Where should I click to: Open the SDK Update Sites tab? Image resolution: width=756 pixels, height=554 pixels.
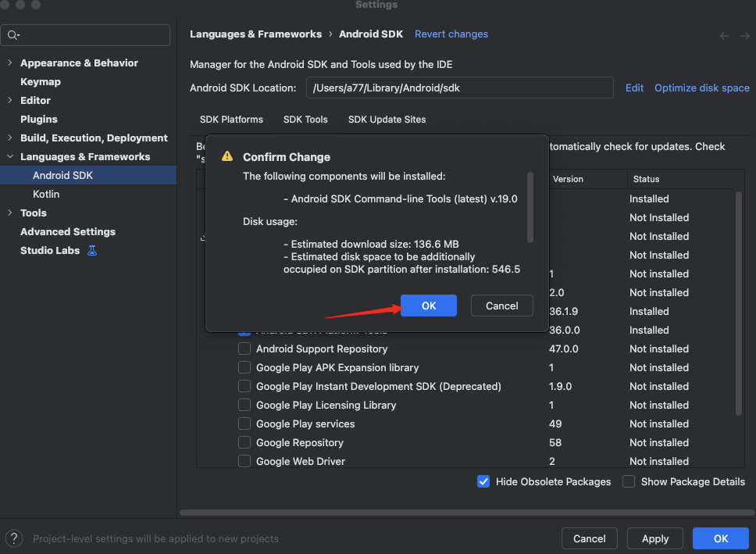387,120
